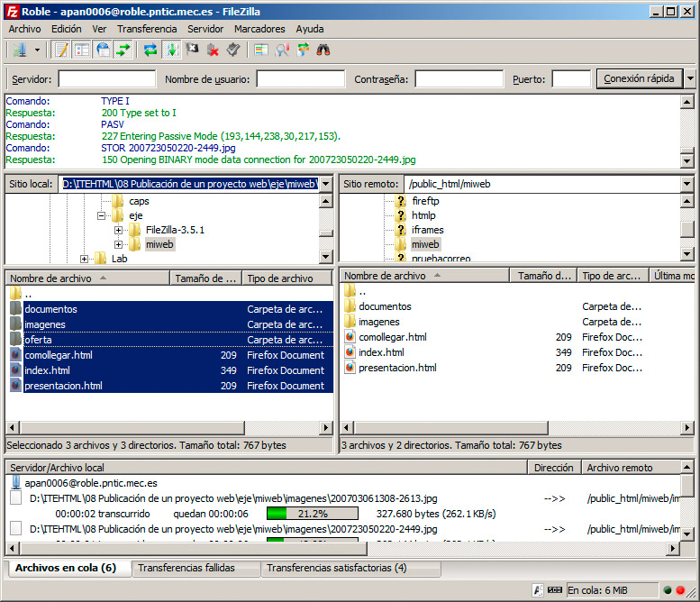Open the Sitio local path dropdown
This screenshot has width=700, height=602.
tap(326, 184)
